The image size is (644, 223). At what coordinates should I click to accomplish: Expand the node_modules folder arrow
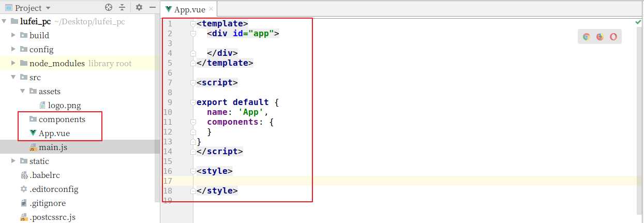14,64
